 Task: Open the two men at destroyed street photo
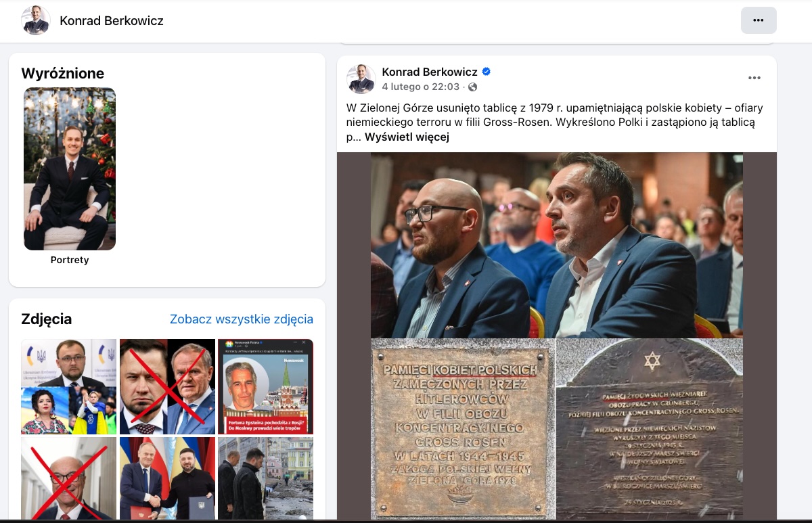265,478
